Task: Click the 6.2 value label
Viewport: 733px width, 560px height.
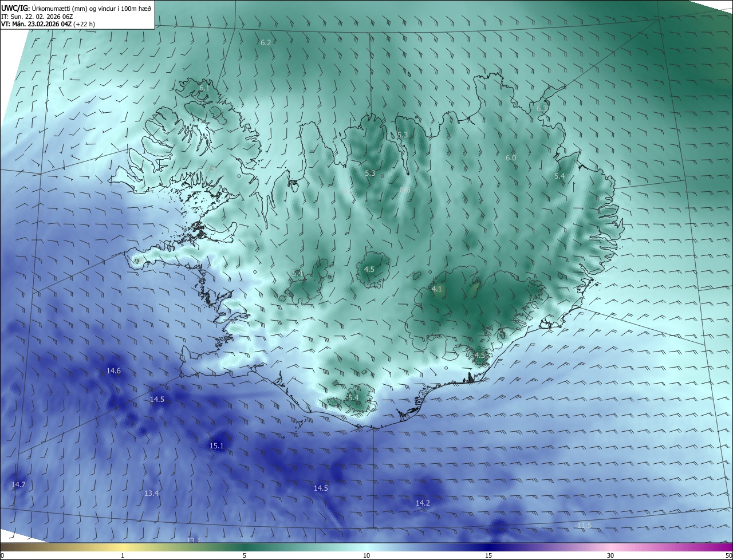Action: (266, 43)
